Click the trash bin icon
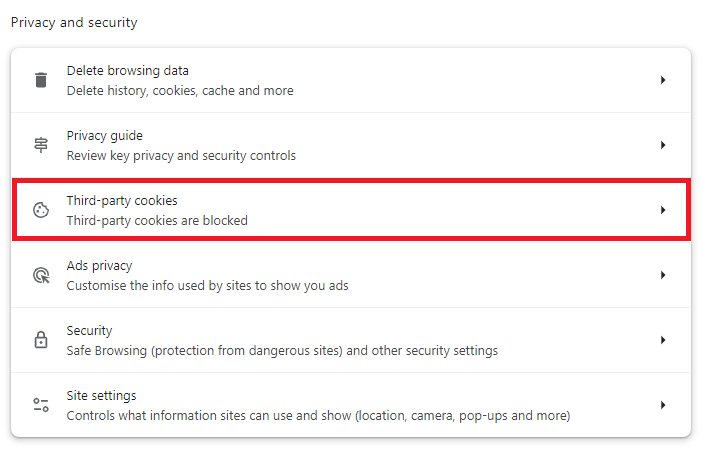This screenshot has width=703, height=455. coord(41,80)
